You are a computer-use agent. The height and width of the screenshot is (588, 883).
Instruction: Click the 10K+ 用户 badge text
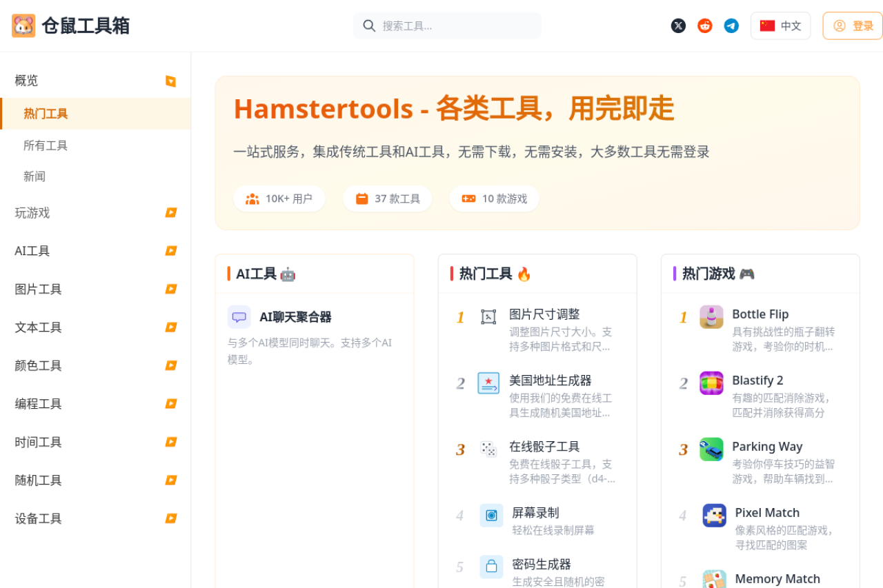289,199
